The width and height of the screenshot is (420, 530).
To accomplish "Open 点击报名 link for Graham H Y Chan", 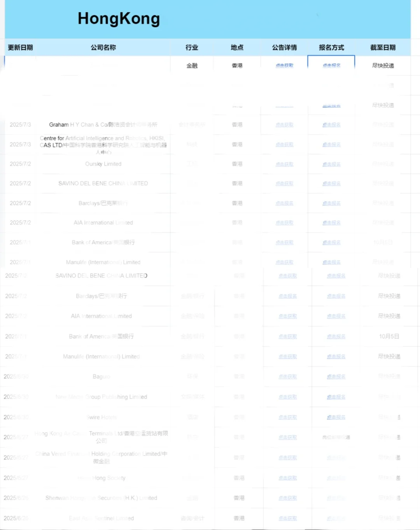I will pos(331,125).
